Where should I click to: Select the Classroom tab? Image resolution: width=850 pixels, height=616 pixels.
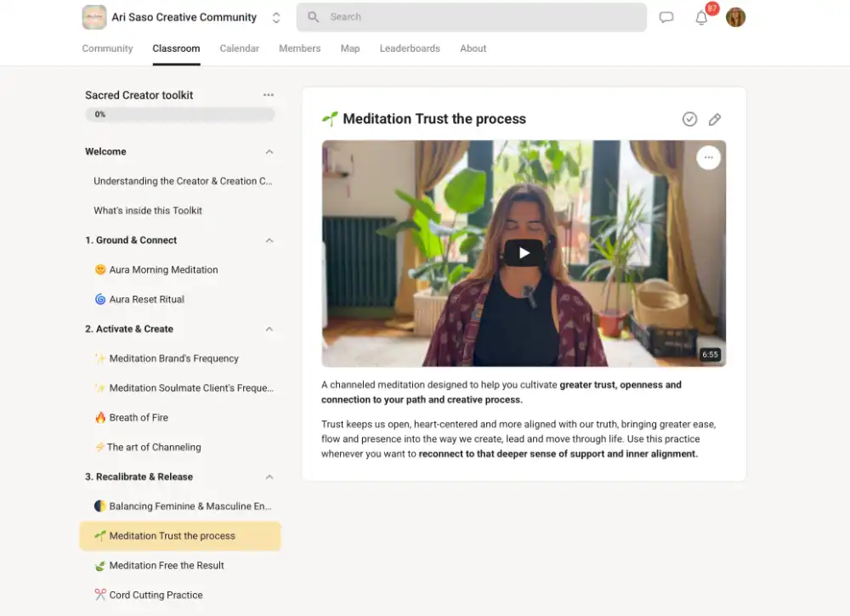(176, 48)
